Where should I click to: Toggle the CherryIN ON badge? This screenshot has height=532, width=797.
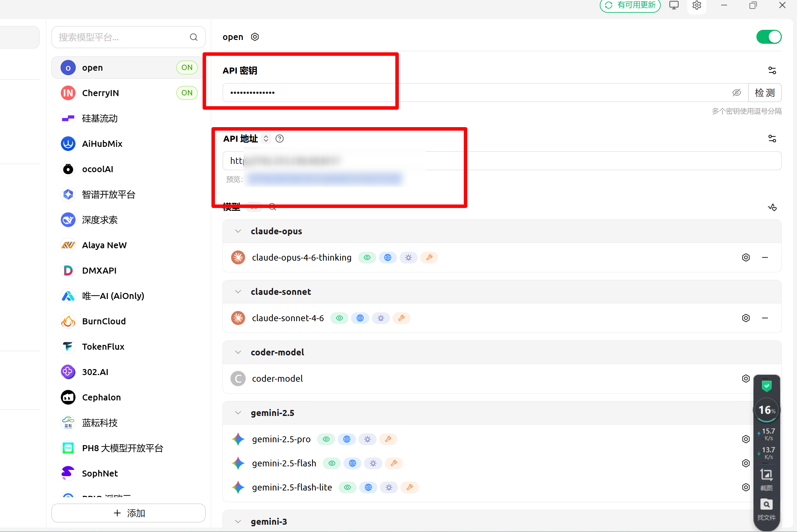pos(187,93)
